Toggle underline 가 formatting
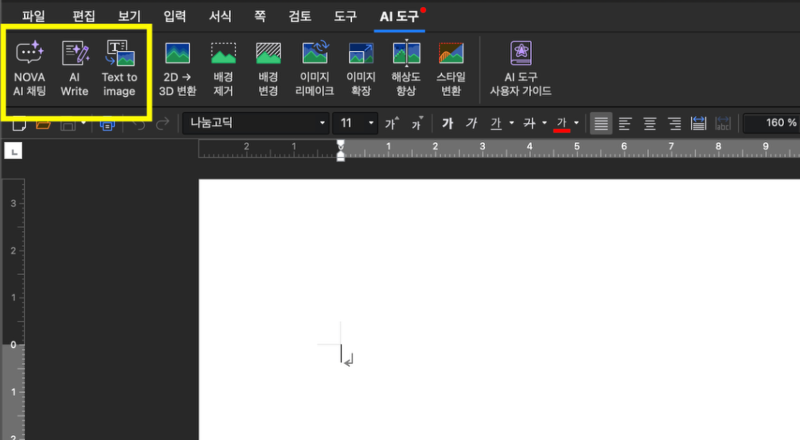This screenshot has height=440, width=800. tap(496, 123)
